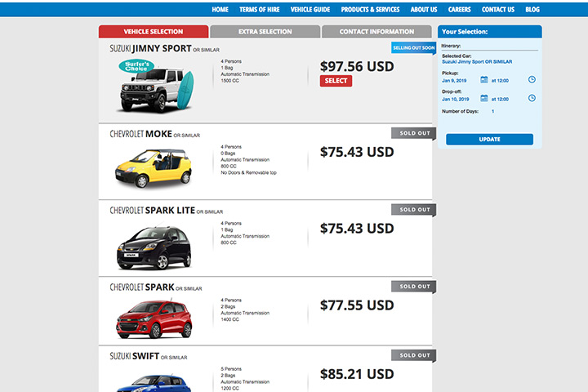Click the Selling Out Soon ribbon
Image resolution: width=588 pixels, height=392 pixels.
pos(413,47)
